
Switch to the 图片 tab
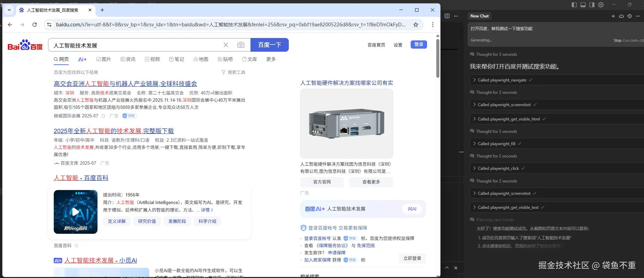click(x=104, y=59)
